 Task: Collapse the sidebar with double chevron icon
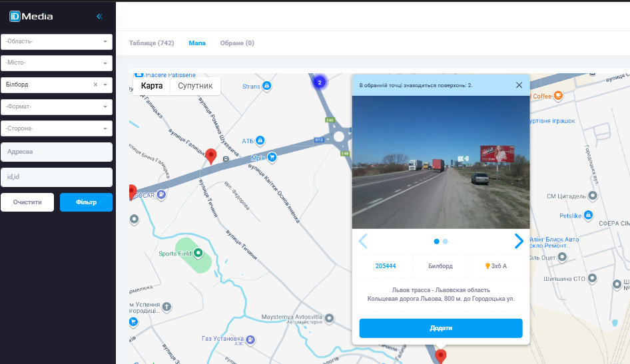pyautogui.click(x=100, y=17)
